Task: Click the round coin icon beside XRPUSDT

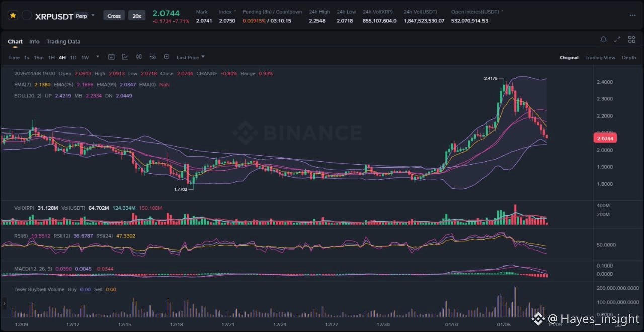Action: pyautogui.click(x=27, y=16)
